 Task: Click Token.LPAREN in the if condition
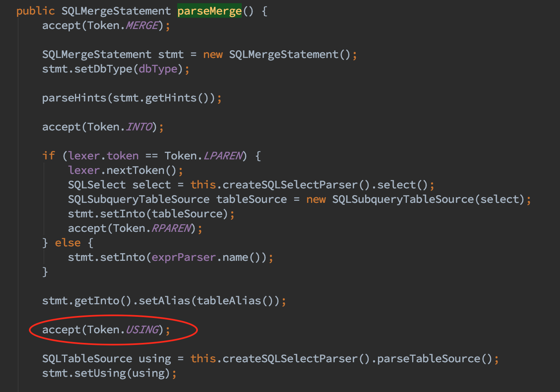(x=204, y=156)
